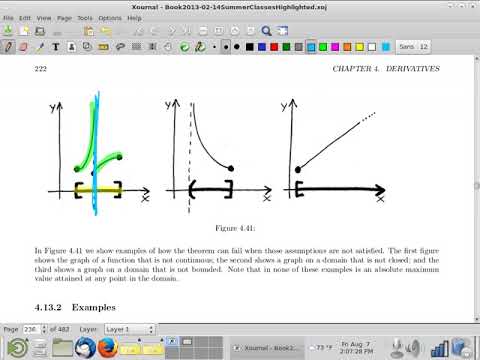Choose the thick pen thickness dot
This screenshot has width=480, height=360.
237,47
